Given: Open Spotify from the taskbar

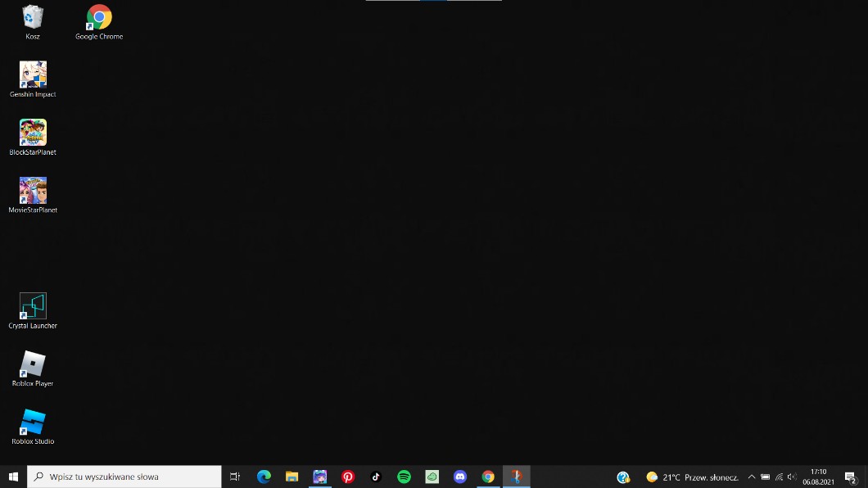Looking at the screenshot, I should tap(404, 477).
